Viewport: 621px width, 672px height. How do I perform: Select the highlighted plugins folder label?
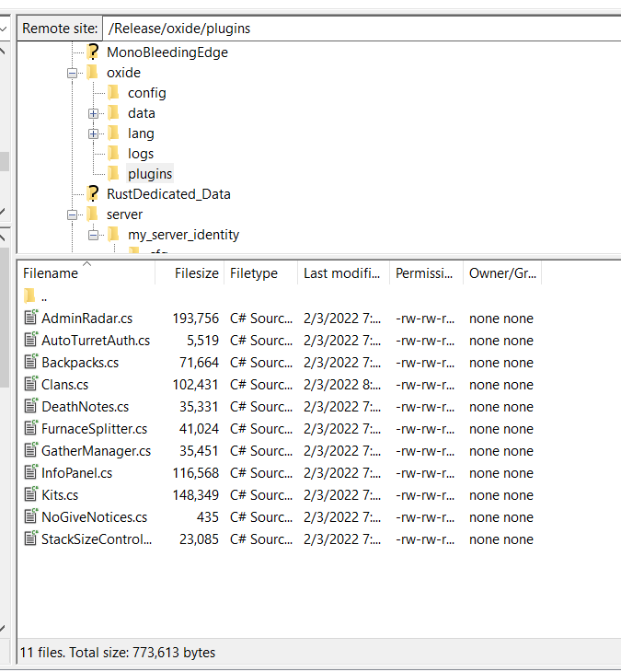point(150,174)
